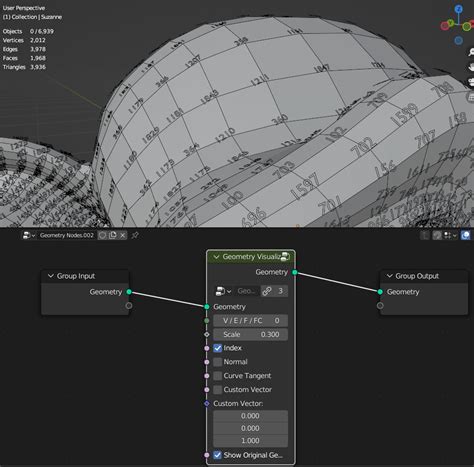474x467 pixels.
Task: Click the face index label 1210
Action: [226, 135]
